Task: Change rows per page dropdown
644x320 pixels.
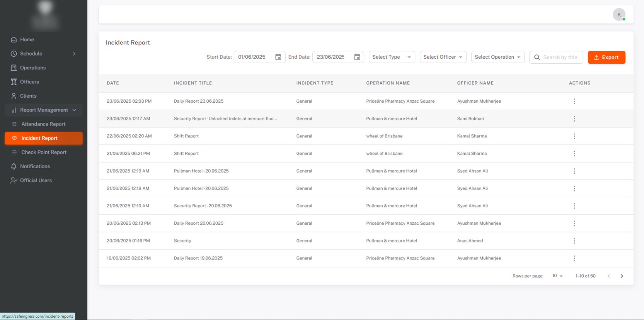Action: pos(557,276)
